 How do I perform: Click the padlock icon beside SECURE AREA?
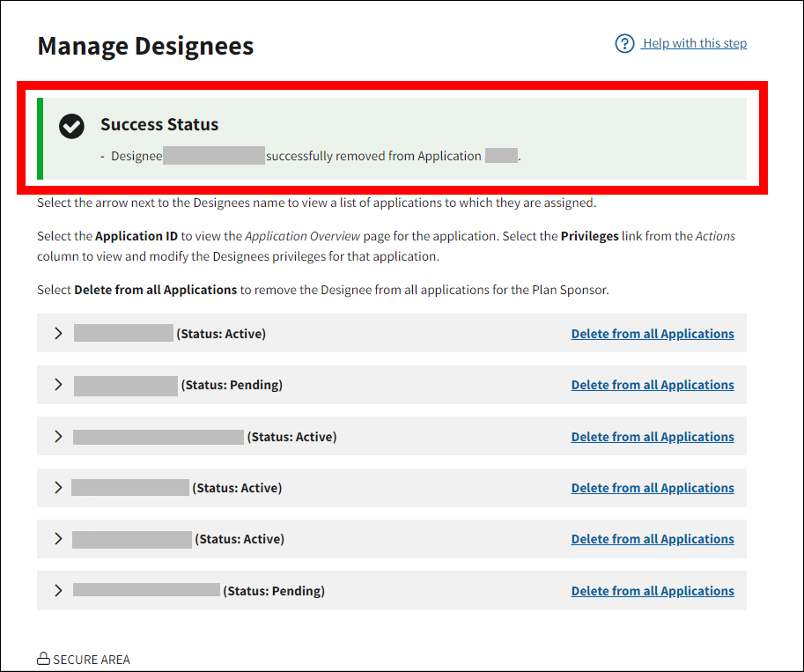tap(42, 659)
